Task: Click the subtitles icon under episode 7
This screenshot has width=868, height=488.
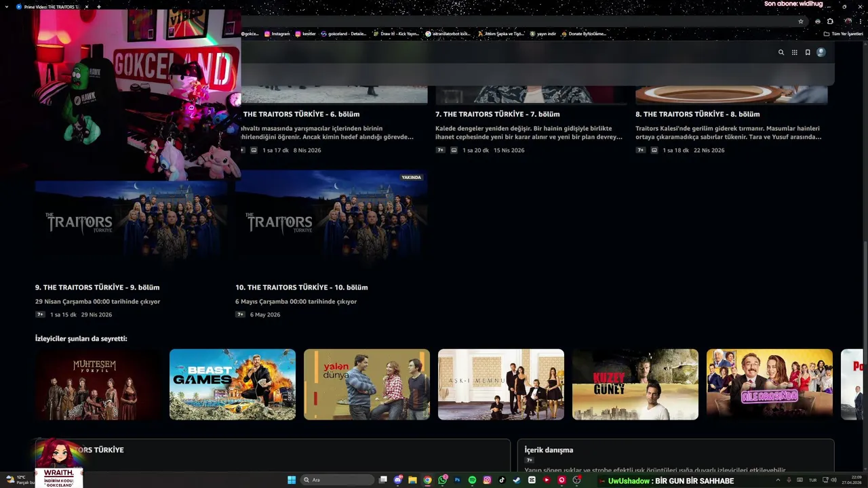Action: pos(454,150)
